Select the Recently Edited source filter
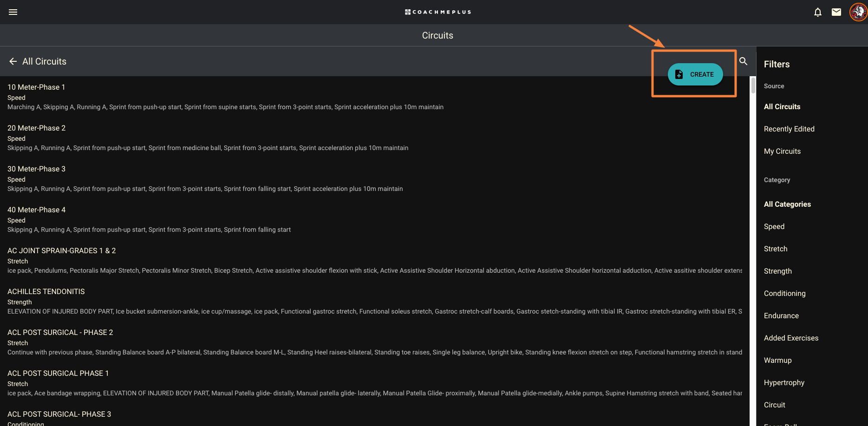 click(789, 129)
